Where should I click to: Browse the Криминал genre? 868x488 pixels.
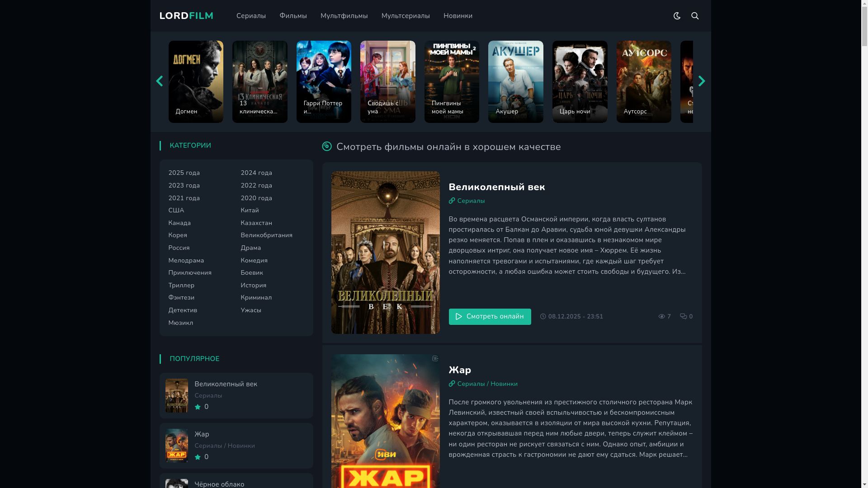(x=256, y=298)
